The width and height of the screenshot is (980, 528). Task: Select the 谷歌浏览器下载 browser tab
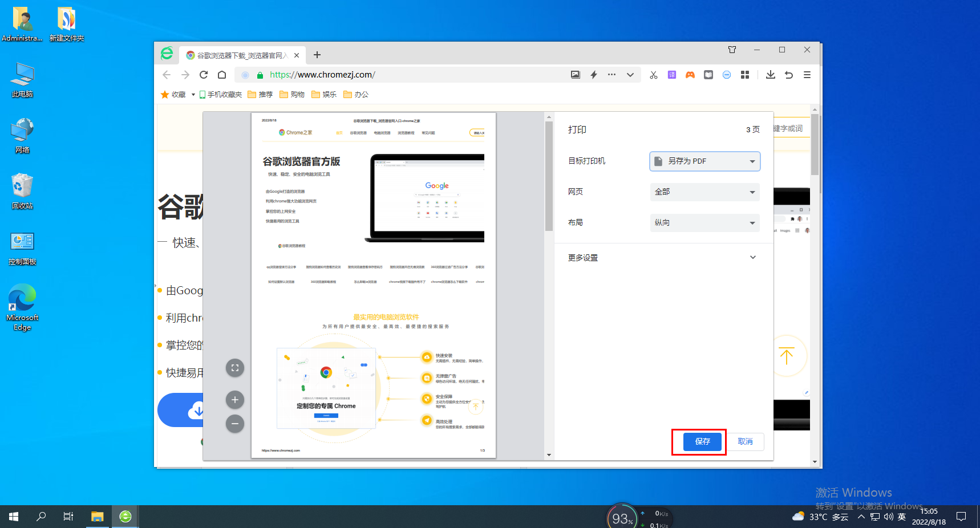(242, 55)
